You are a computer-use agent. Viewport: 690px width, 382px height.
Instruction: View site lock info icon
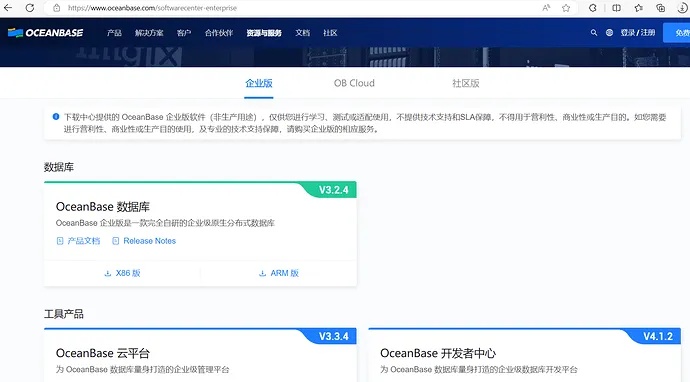coord(56,8)
